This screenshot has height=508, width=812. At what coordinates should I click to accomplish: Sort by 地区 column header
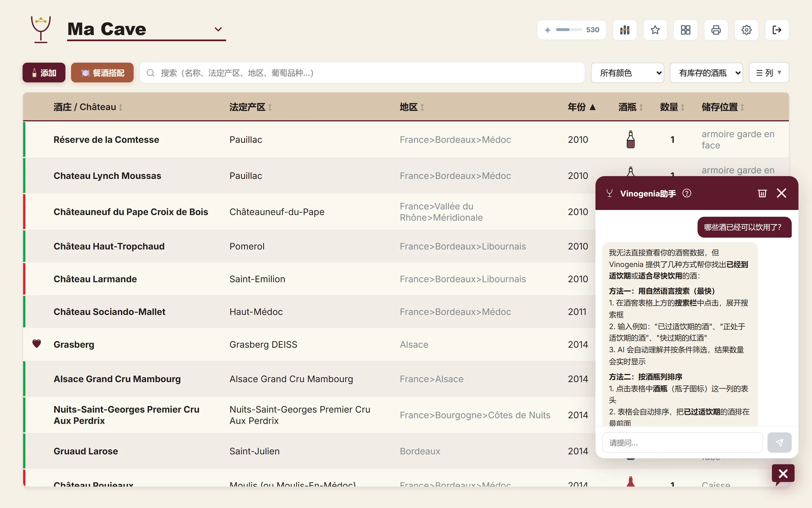[412, 107]
